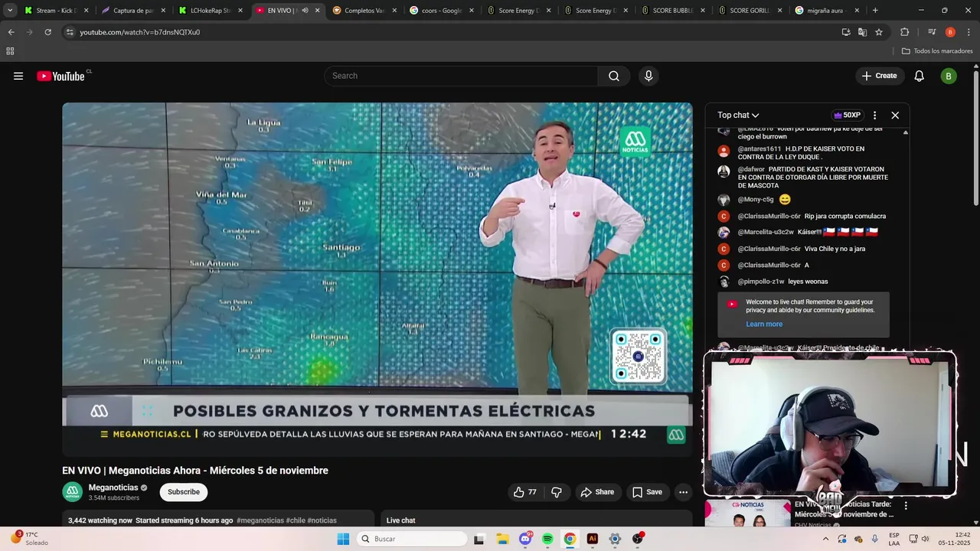Open Todos los marcadores folder

pyautogui.click(x=937, y=51)
